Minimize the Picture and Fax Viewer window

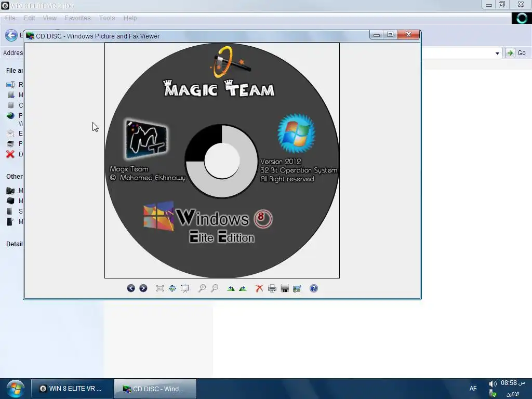(x=377, y=35)
